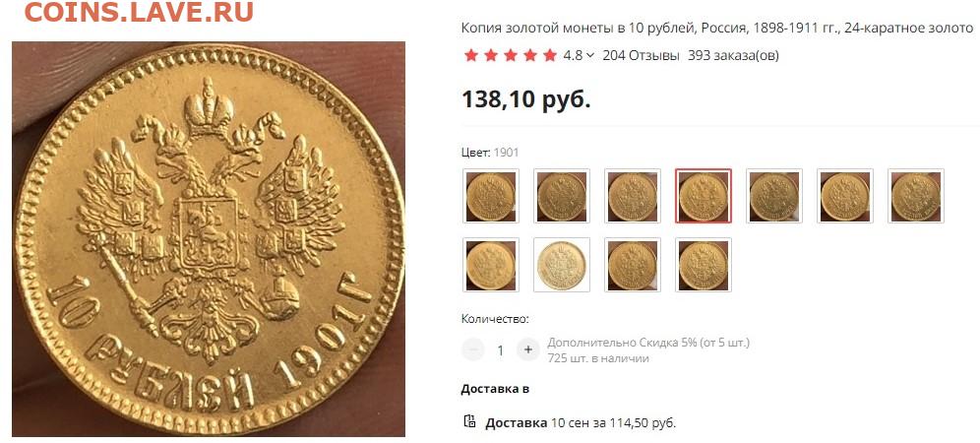980x443 pixels.
Task: Click the delivery clipboard icon
Action: 469,421
